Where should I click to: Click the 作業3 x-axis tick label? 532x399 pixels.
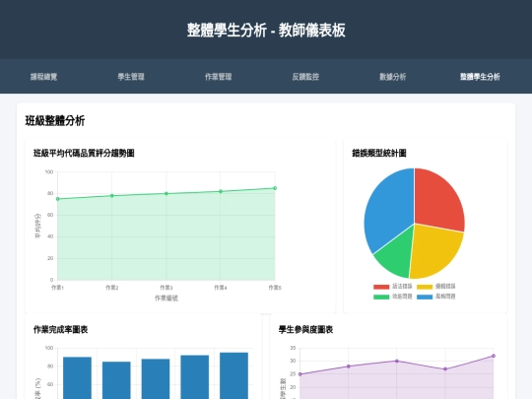(x=166, y=288)
